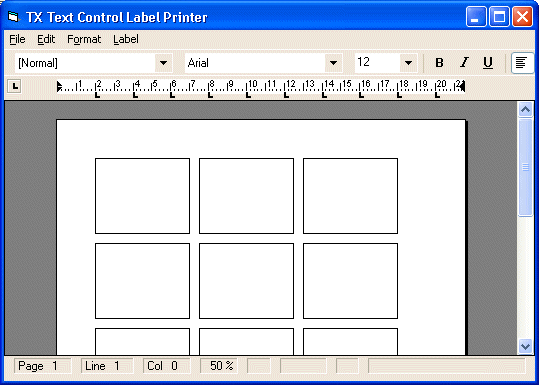Click the second-row right label box
The image size is (539, 385).
point(350,281)
